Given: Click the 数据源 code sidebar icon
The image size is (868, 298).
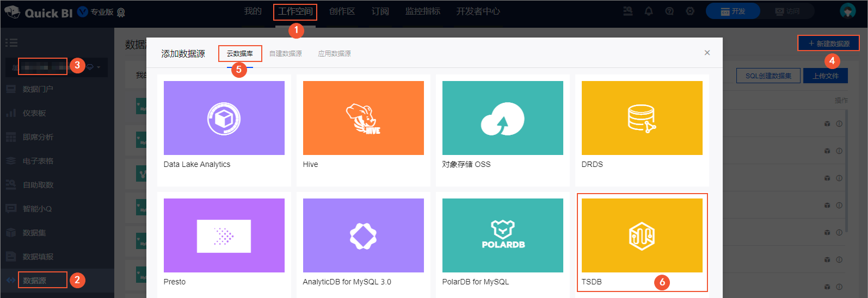Looking at the screenshot, I should 11,280.
